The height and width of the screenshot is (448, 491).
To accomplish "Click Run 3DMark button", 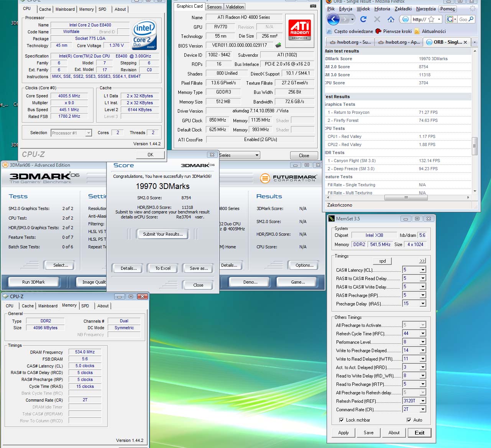I will [33, 282].
